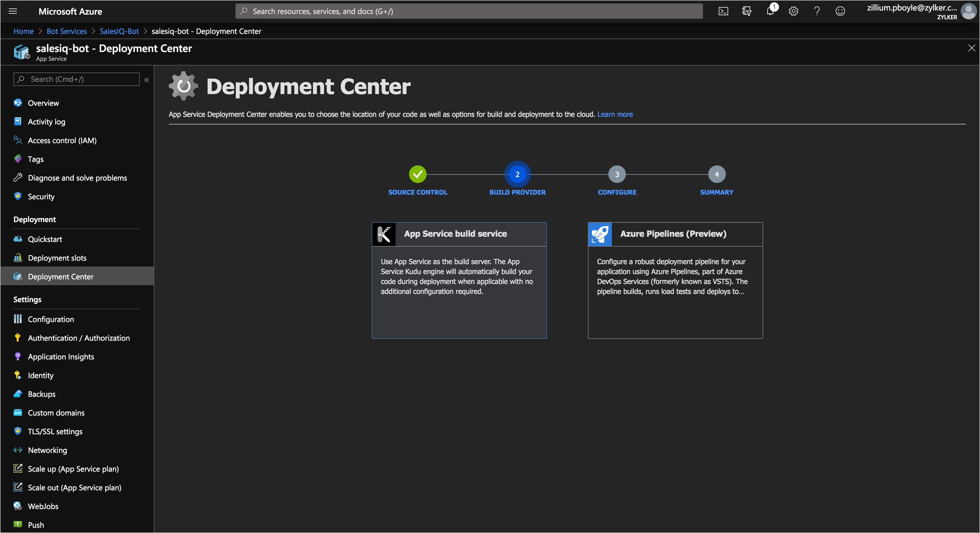Click the Overview icon in sidebar
The width and height of the screenshot is (980, 533).
pos(18,103)
